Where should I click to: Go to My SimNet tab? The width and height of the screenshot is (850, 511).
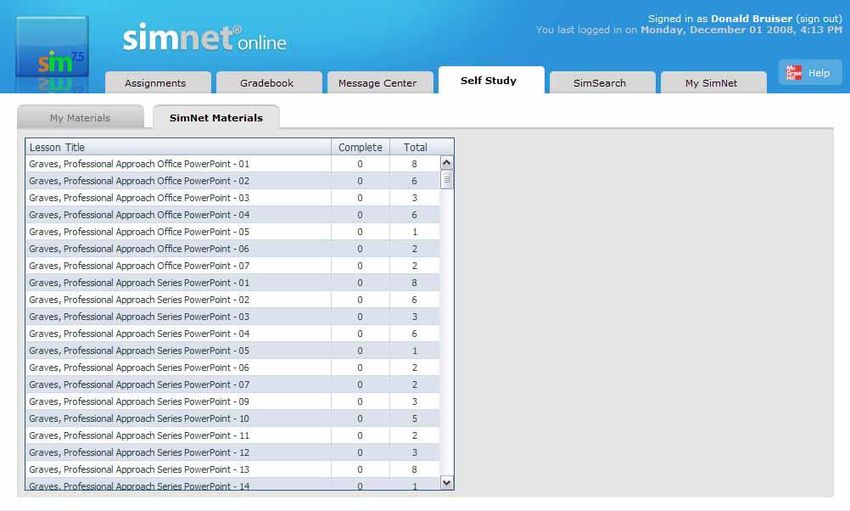pos(713,83)
